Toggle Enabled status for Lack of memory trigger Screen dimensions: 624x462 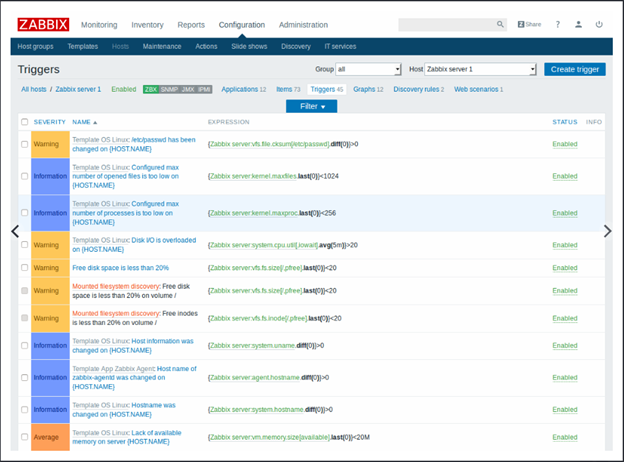click(564, 437)
